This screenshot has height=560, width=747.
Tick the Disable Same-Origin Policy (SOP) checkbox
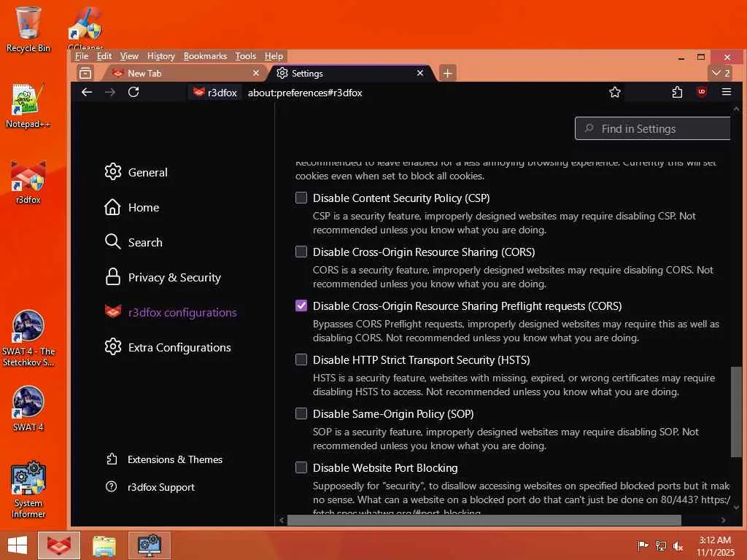coord(301,413)
